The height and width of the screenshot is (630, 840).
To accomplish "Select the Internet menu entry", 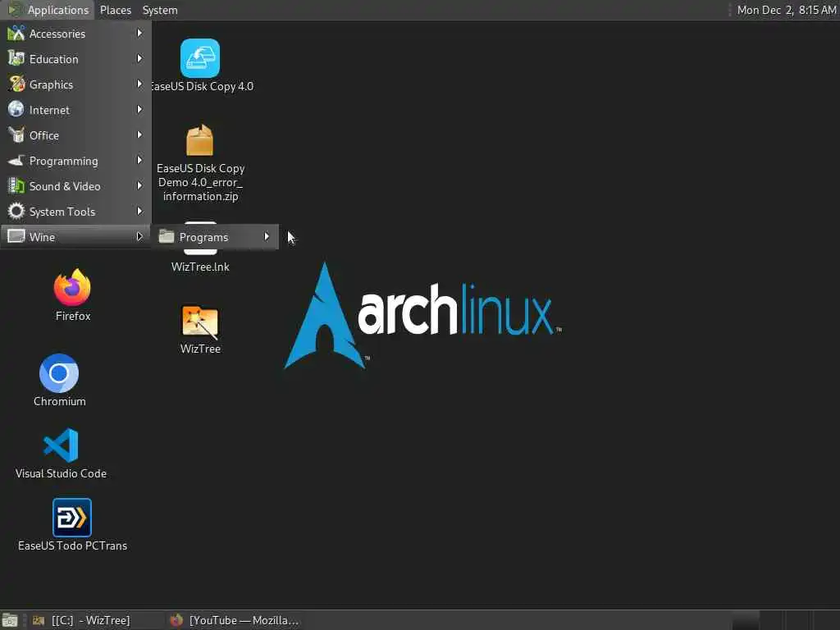I will [75, 110].
